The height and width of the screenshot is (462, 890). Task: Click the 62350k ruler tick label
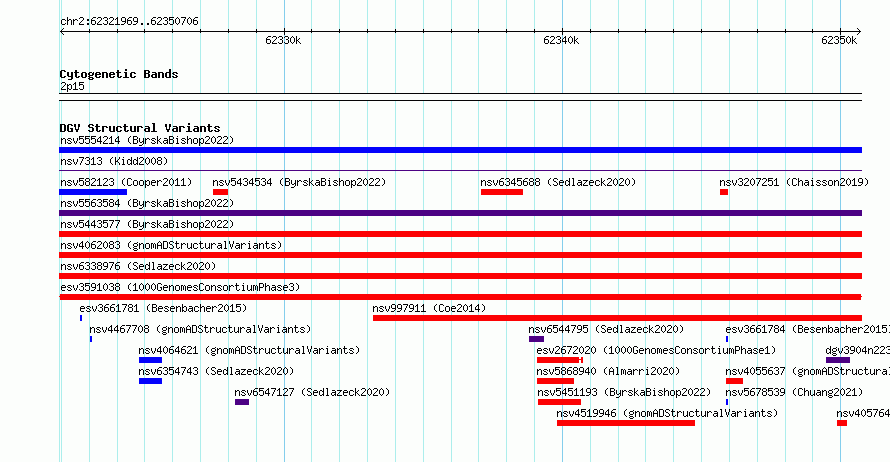tap(839, 40)
